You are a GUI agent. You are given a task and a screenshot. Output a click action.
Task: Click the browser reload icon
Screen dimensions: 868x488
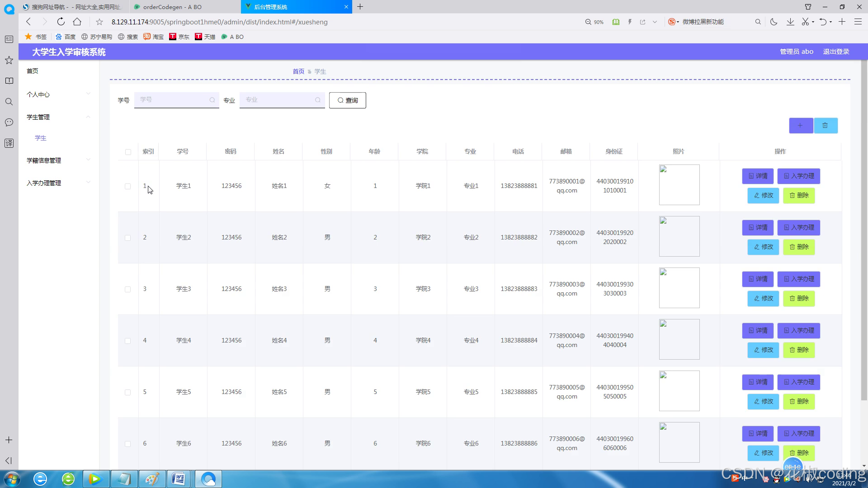pos(61,22)
